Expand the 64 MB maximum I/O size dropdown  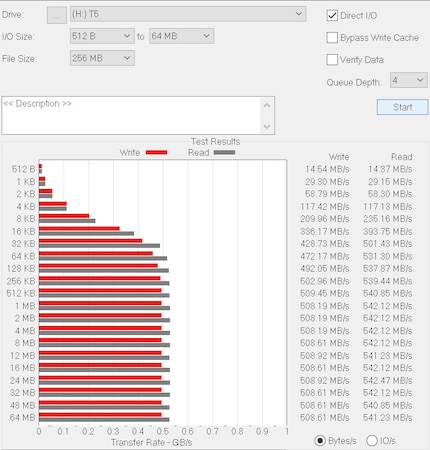click(x=181, y=36)
